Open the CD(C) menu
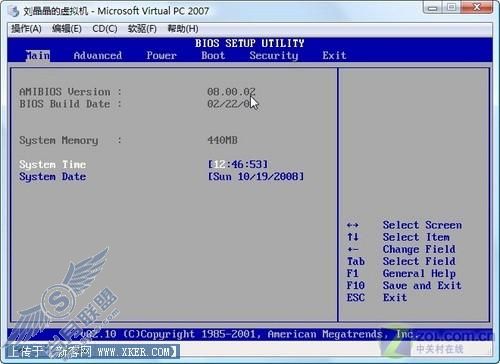Screen dimensions: 500x364 105,29
